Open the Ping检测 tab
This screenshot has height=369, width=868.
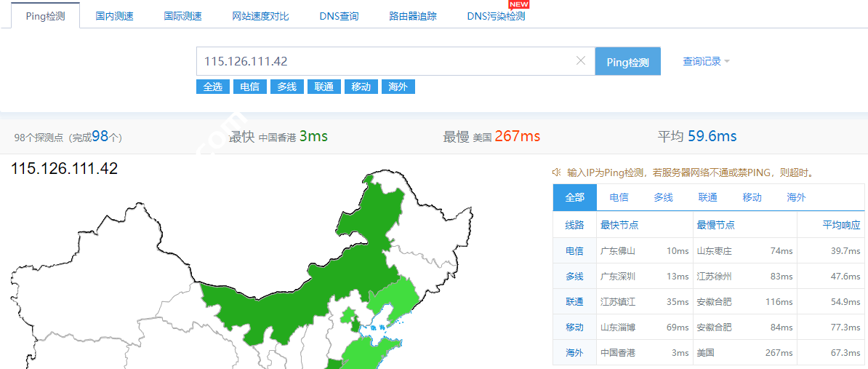click(45, 16)
